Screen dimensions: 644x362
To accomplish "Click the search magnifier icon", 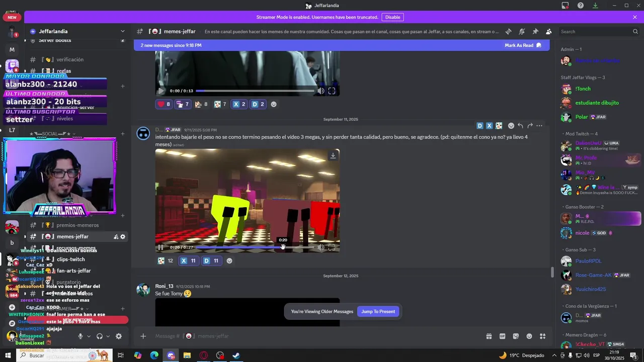I will click(x=635, y=32).
